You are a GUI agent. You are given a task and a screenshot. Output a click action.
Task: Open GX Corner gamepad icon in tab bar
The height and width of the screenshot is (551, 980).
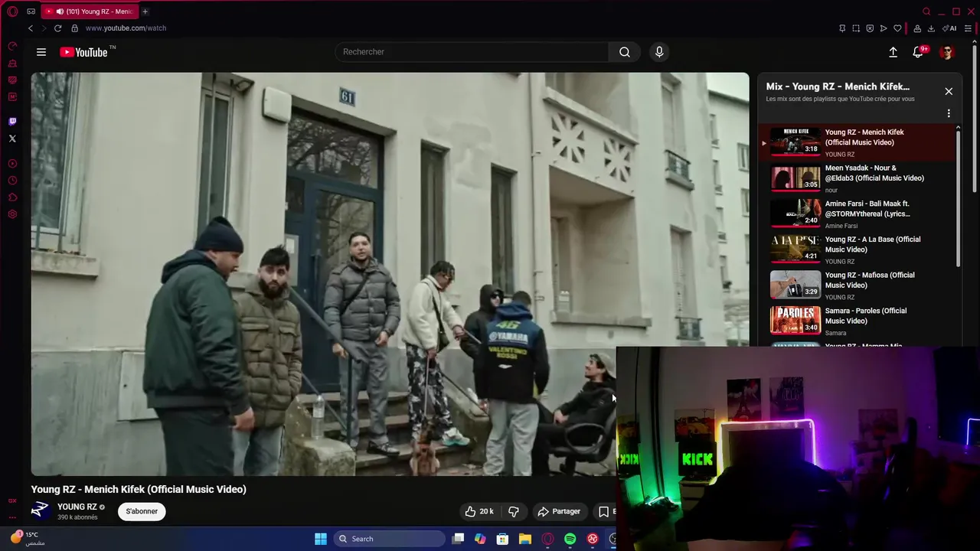point(31,11)
